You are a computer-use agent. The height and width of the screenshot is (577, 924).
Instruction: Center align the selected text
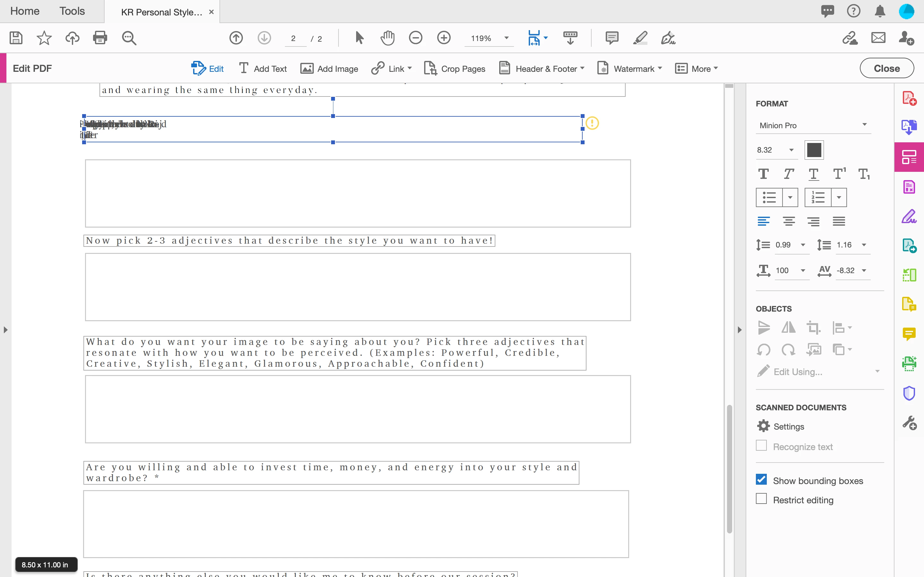(789, 221)
